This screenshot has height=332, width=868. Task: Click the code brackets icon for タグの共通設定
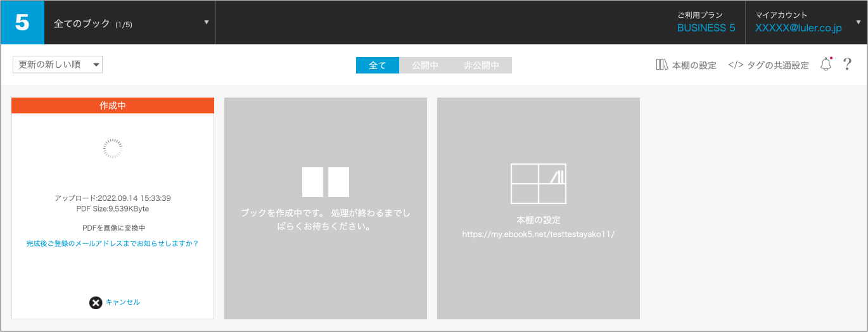(736, 65)
